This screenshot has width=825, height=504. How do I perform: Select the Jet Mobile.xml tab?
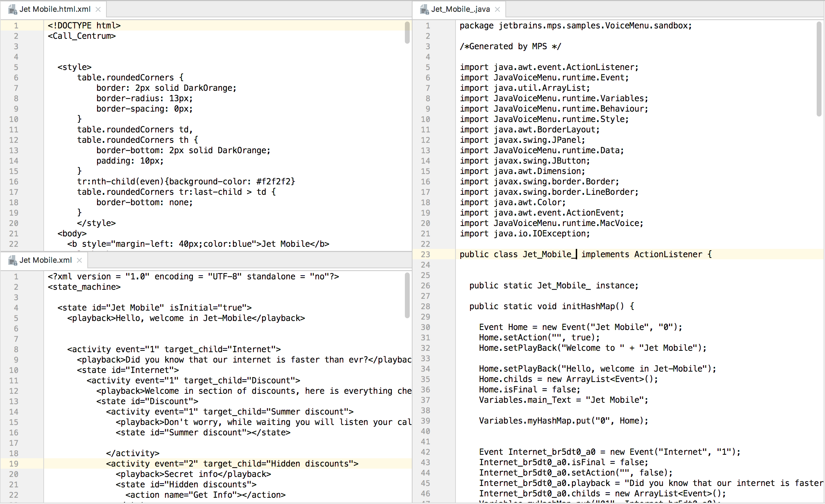pos(45,260)
